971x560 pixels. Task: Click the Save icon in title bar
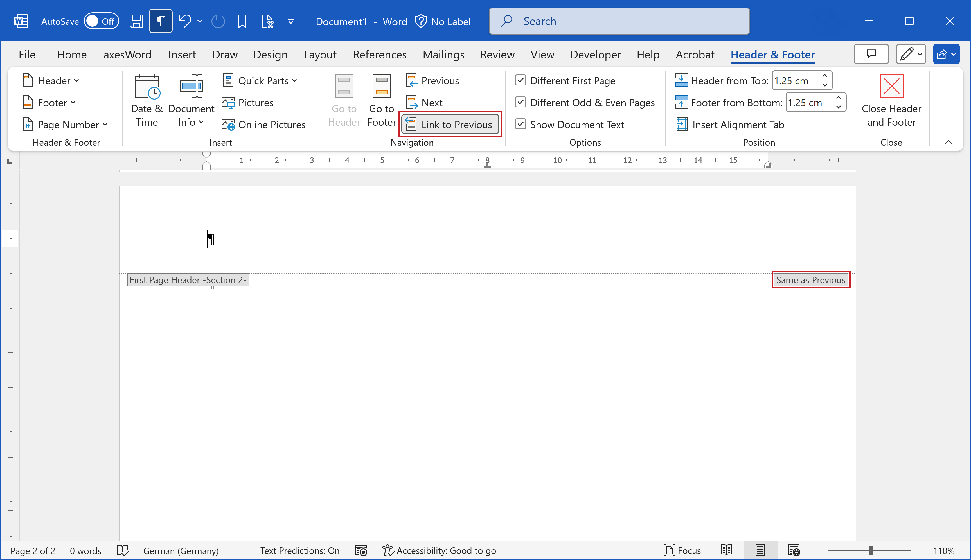136,21
